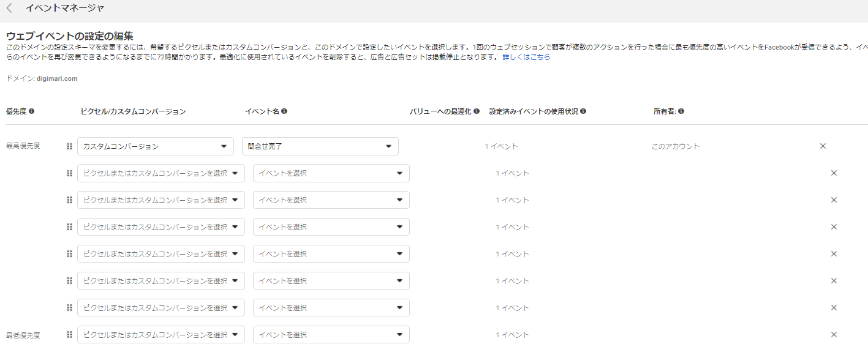The height and width of the screenshot is (355, 868).
Task: Click the drag handle of the second priority row
Action: [x=69, y=173]
